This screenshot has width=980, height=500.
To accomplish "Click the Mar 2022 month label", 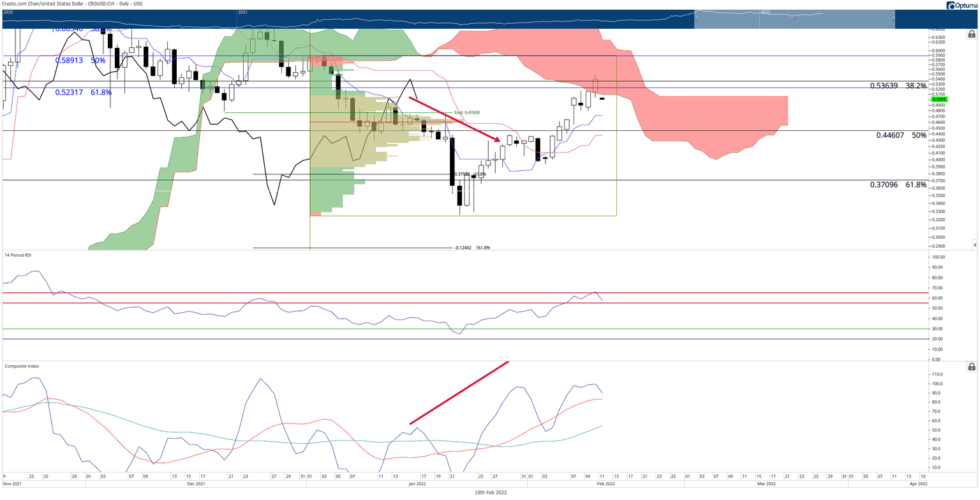I will 766,484.
